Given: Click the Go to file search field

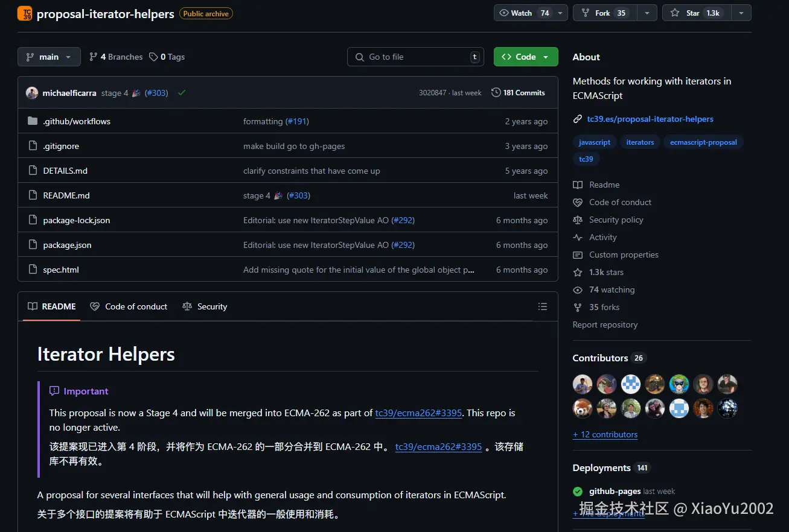Looking at the screenshot, I should click(415, 57).
